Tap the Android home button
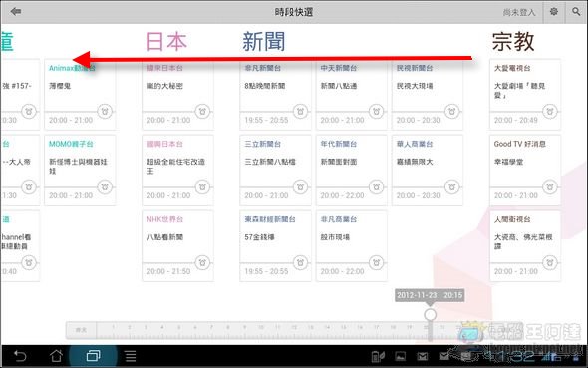 (56, 356)
